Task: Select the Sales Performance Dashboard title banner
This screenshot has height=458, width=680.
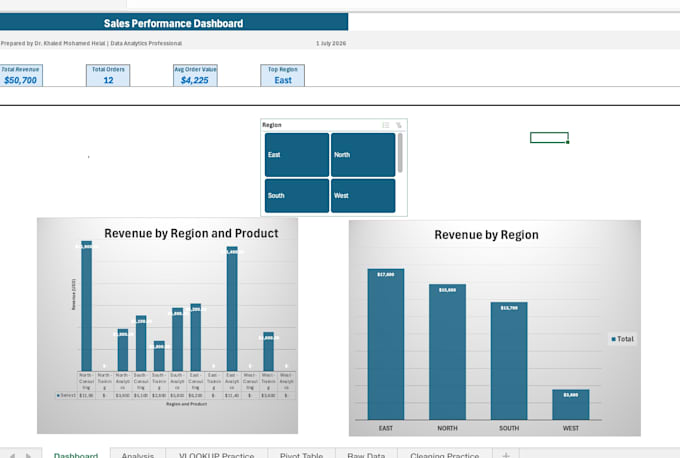Action: 173,23
